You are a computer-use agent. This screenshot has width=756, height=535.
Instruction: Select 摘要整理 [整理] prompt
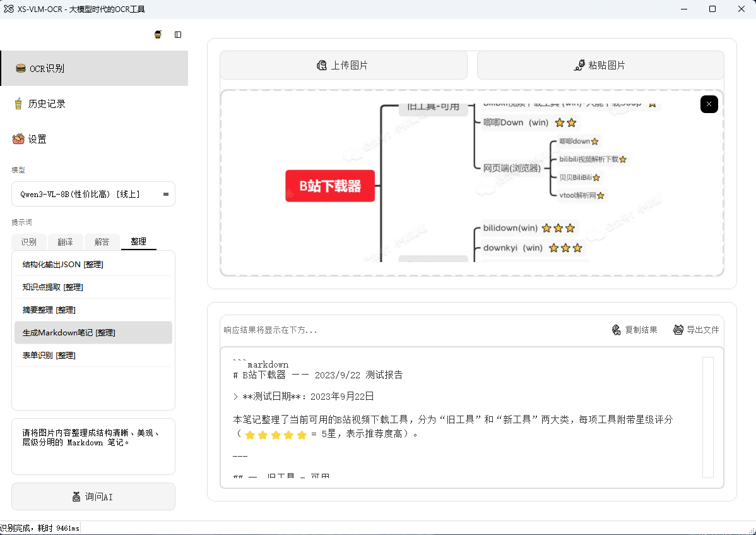pos(93,310)
